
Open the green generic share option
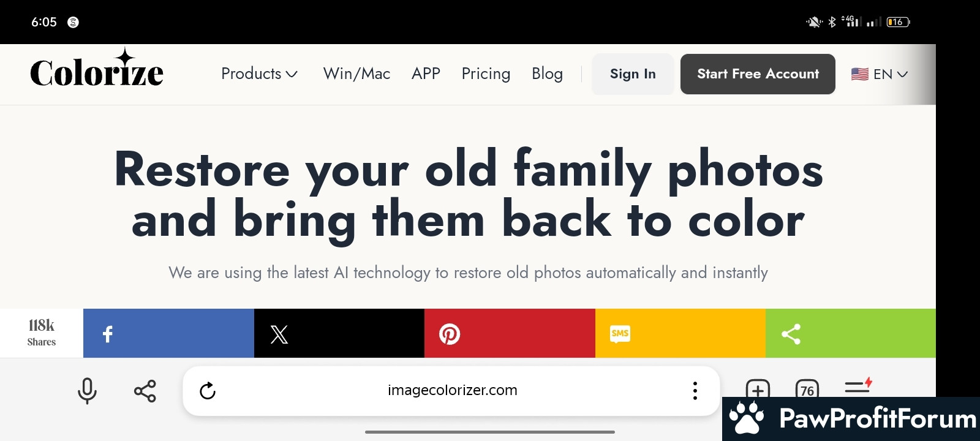point(851,333)
